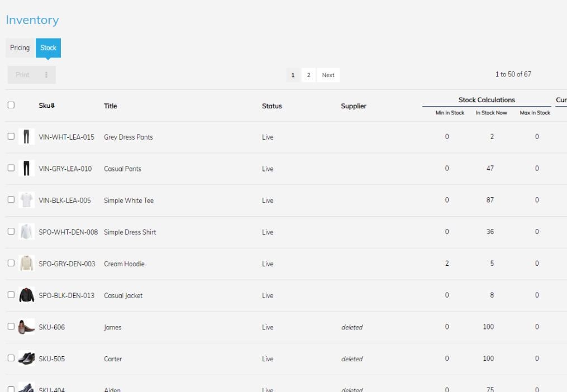
Task: Check the box for SPO-WHT-DEN-008
Action: point(11,231)
